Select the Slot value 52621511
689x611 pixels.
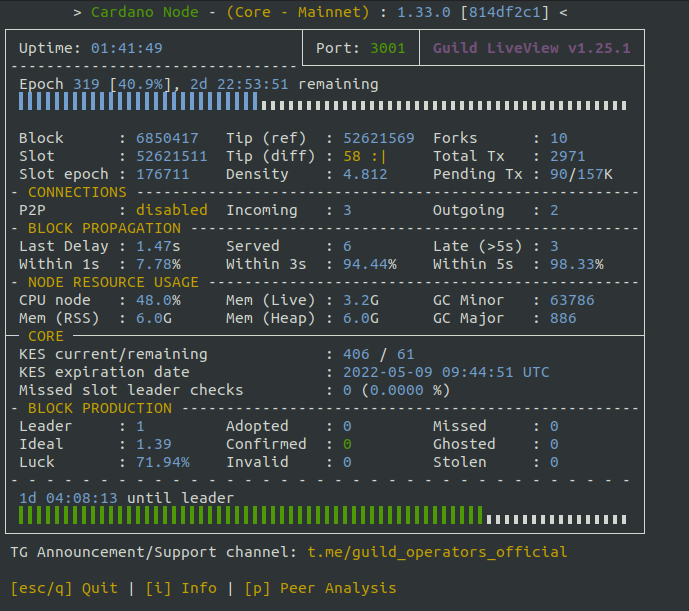point(171,156)
